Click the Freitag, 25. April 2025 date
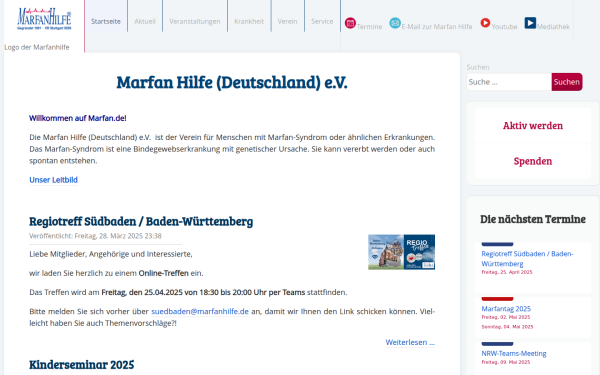The height and width of the screenshot is (375, 600). tap(507, 272)
